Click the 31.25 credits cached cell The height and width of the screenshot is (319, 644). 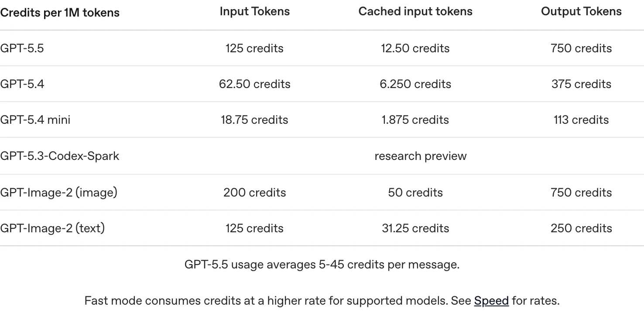[415, 228]
